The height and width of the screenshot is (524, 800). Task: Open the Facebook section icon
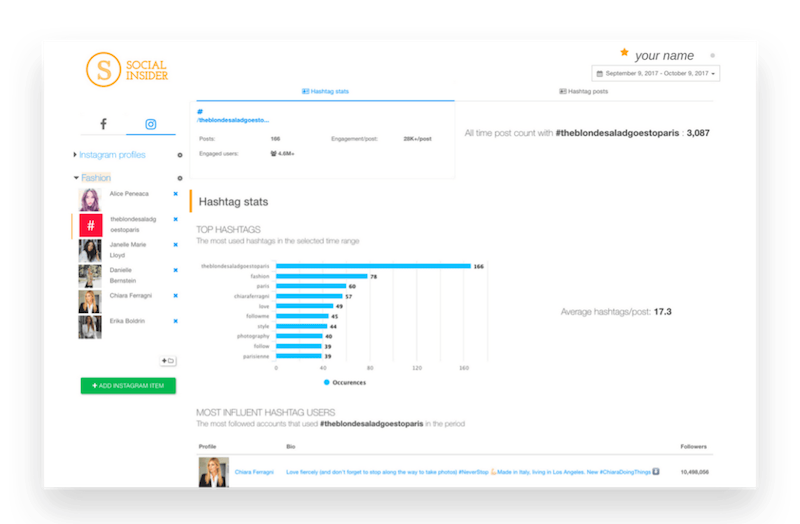tap(103, 124)
